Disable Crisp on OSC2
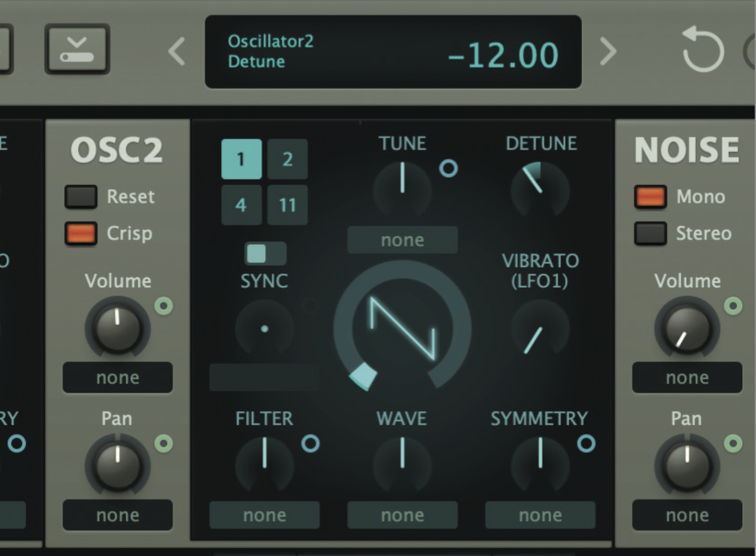Screen dimensions: 756x556 [x=81, y=234]
